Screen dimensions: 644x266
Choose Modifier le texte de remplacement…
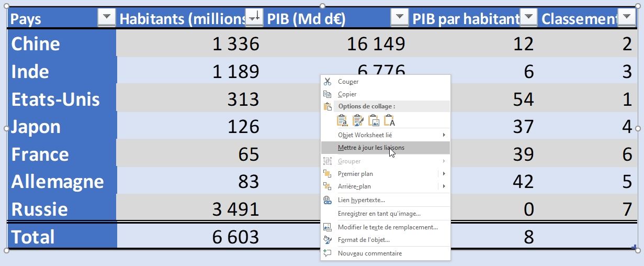pyautogui.click(x=386, y=227)
